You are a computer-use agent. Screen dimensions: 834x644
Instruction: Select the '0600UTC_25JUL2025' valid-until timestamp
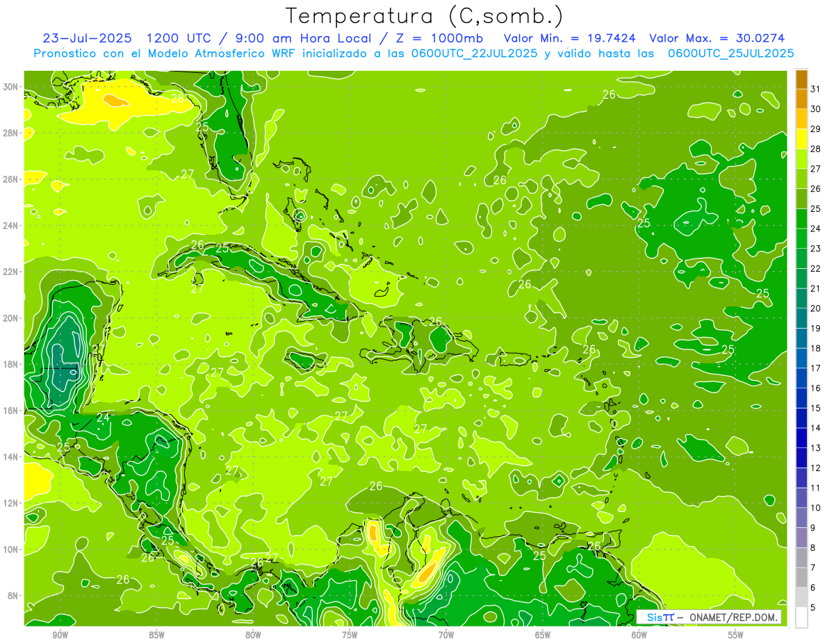pyautogui.click(x=731, y=53)
